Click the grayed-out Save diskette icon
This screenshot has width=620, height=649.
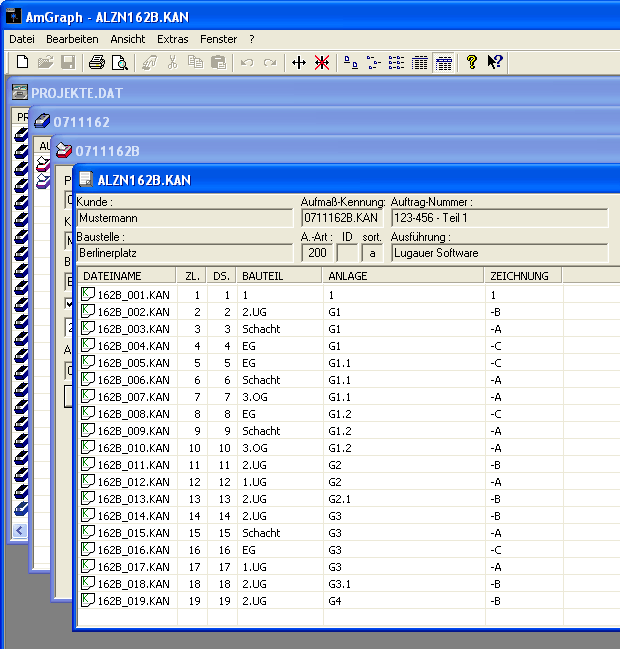click(68, 62)
